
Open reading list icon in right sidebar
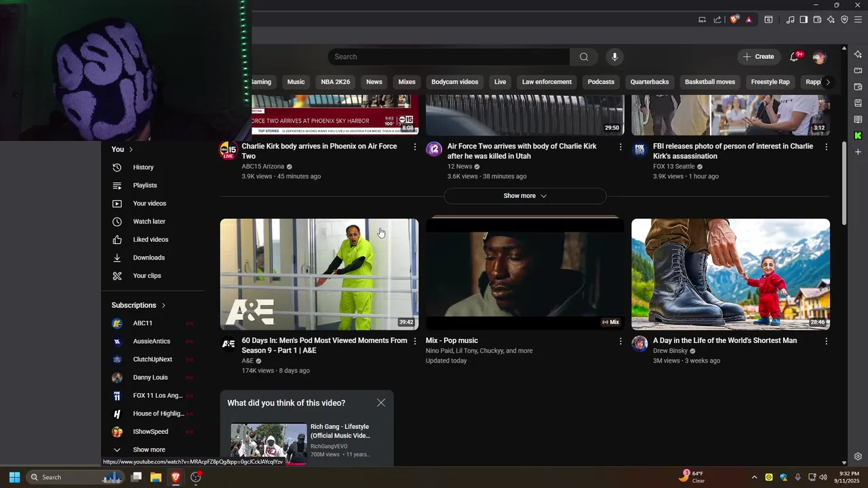pos(858,119)
